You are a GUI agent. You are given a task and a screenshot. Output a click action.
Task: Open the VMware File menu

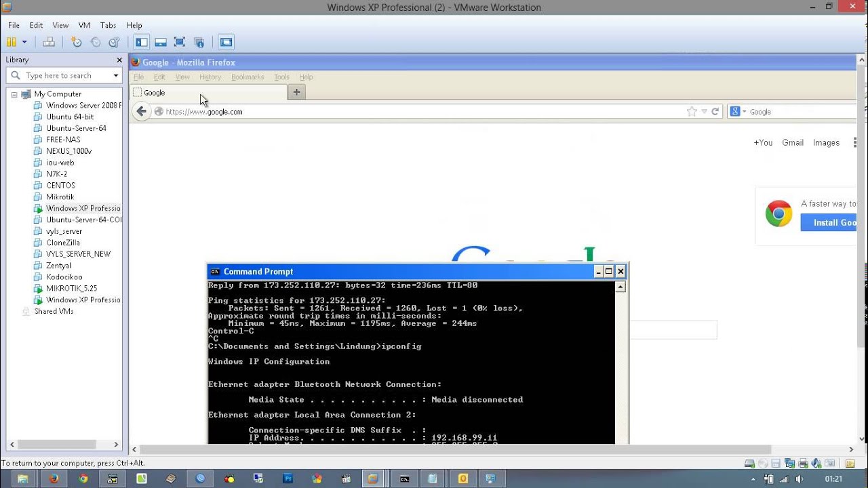click(x=14, y=25)
